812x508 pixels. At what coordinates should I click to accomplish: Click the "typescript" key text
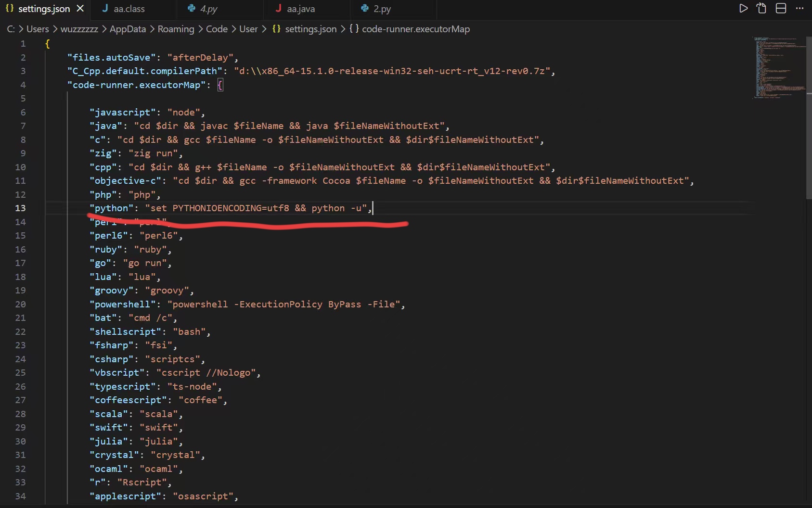point(123,386)
